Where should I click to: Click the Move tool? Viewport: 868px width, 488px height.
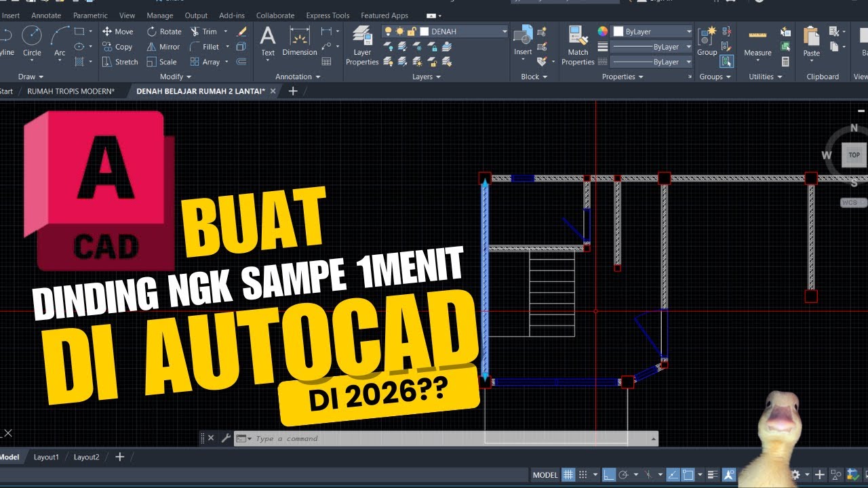pos(118,31)
